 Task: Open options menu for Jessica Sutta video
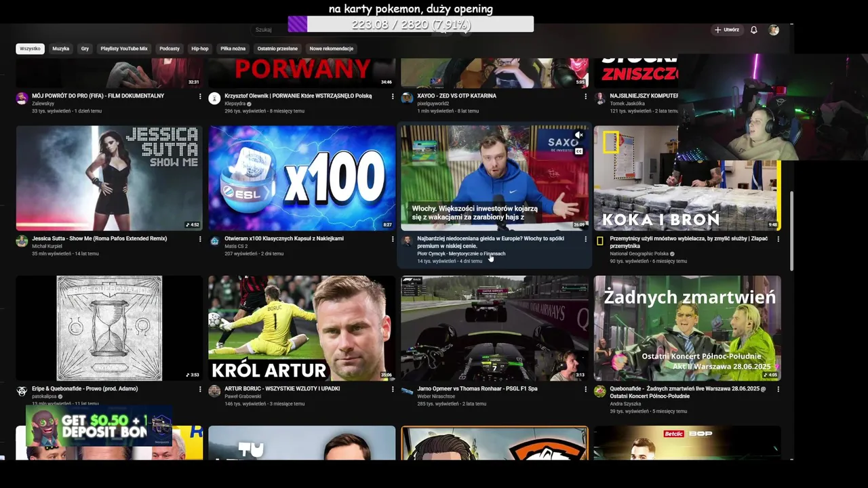[200, 239]
